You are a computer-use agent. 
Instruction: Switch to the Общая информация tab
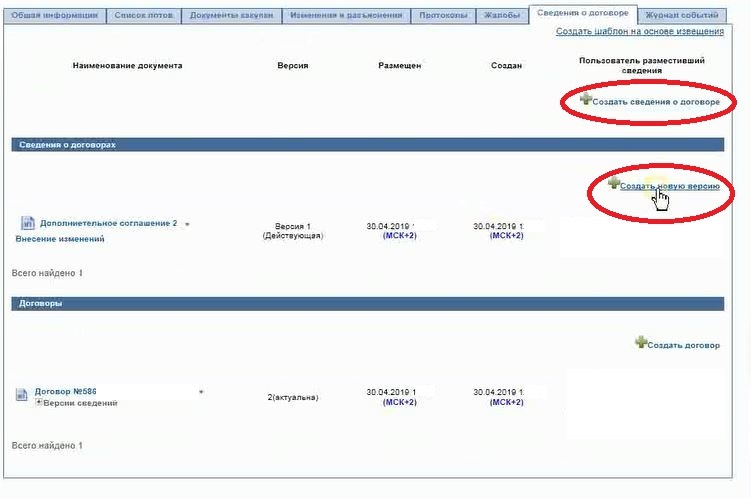coord(54,16)
